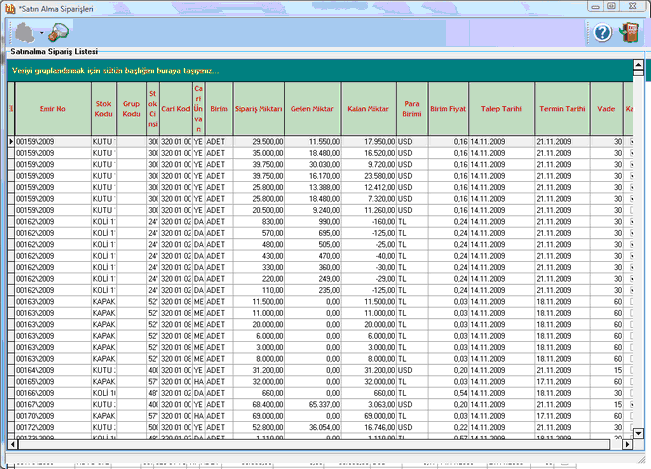Toggle checkbox in the 00167\2009 row
The width and height of the screenshot is (651, 469).
tap(631, 404)
